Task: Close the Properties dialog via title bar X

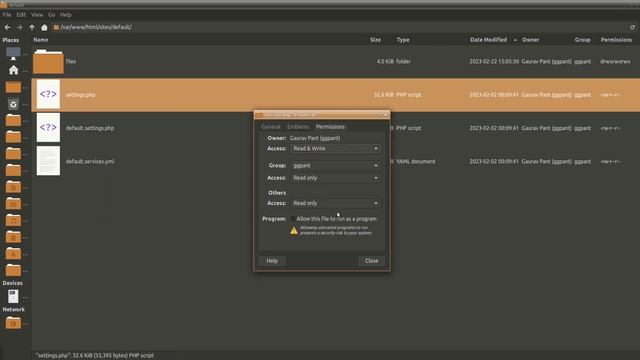Action: (385, 115)
